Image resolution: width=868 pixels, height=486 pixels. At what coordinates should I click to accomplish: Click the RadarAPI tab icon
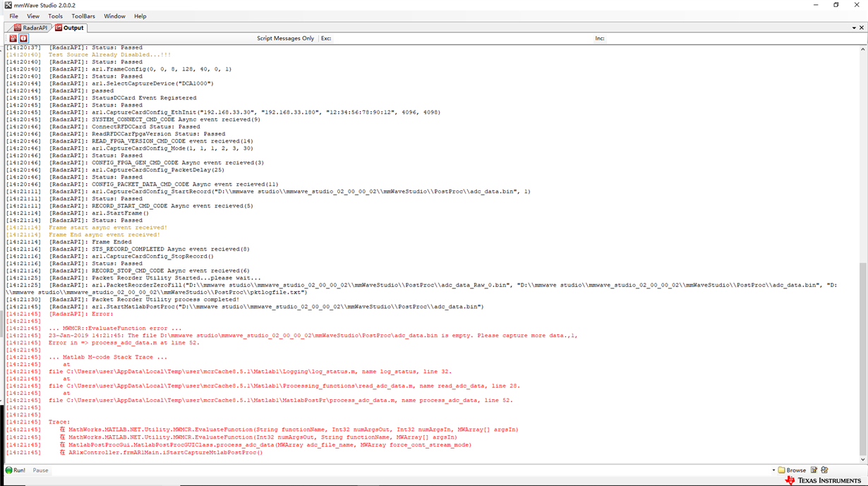point(18,28)
